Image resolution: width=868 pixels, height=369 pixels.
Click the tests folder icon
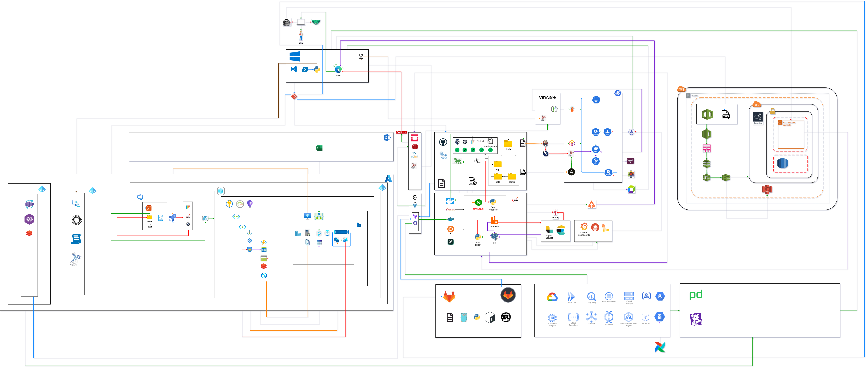pos(508,144)
